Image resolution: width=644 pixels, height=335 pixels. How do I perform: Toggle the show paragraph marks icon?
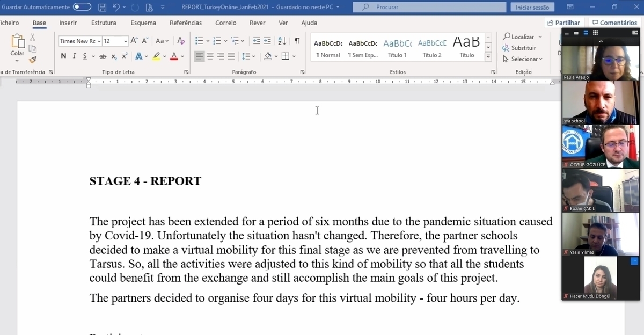(297, 41)
